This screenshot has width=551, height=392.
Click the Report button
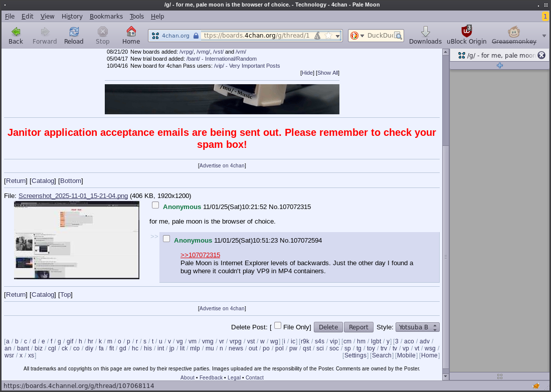point(358,327)
